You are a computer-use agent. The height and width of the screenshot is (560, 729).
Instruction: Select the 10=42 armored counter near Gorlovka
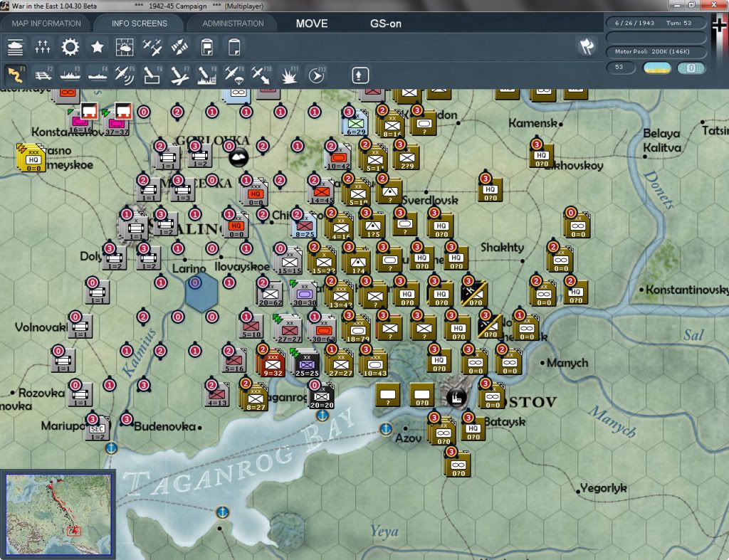[x=338, y=158]
